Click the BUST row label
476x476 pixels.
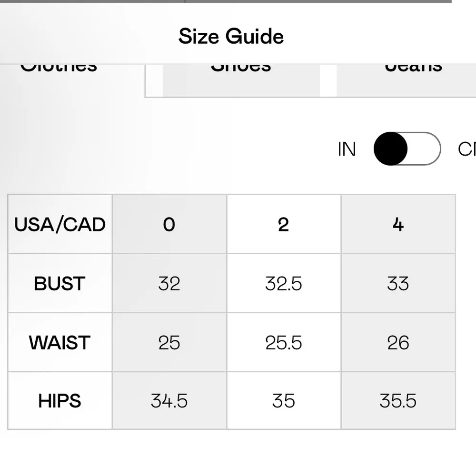(60, 284)
